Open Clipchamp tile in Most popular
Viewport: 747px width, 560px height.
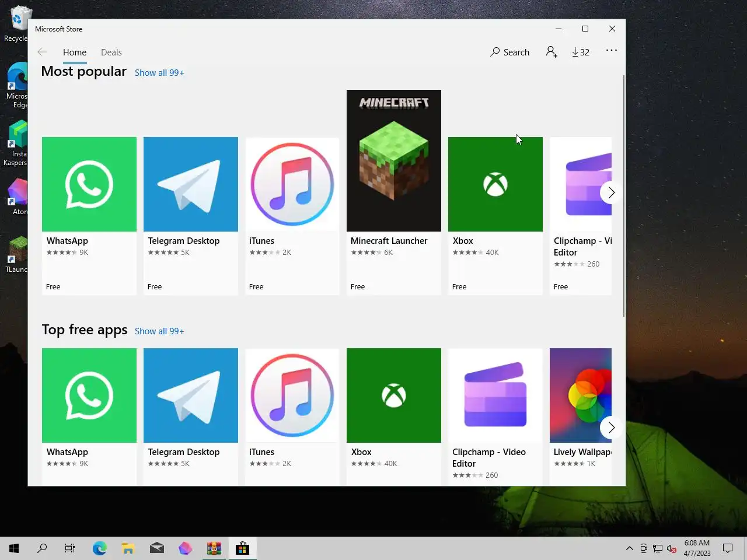581,216
